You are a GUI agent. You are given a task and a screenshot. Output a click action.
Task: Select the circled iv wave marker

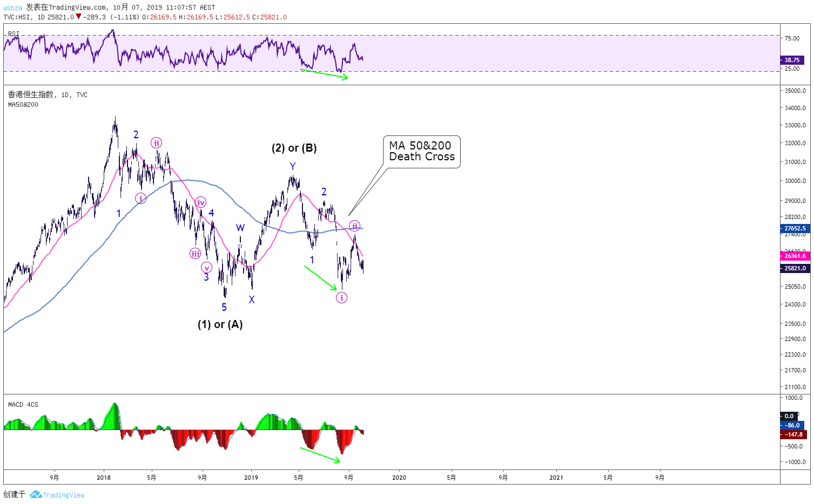coord(200,202)
